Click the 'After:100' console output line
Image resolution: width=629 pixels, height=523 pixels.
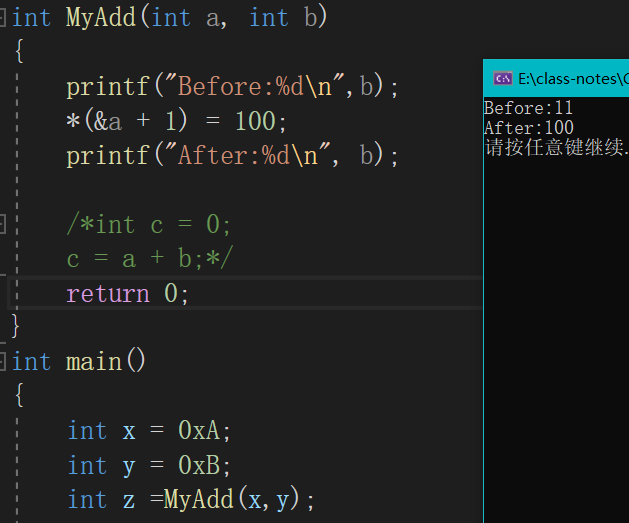tap(529, 128)
